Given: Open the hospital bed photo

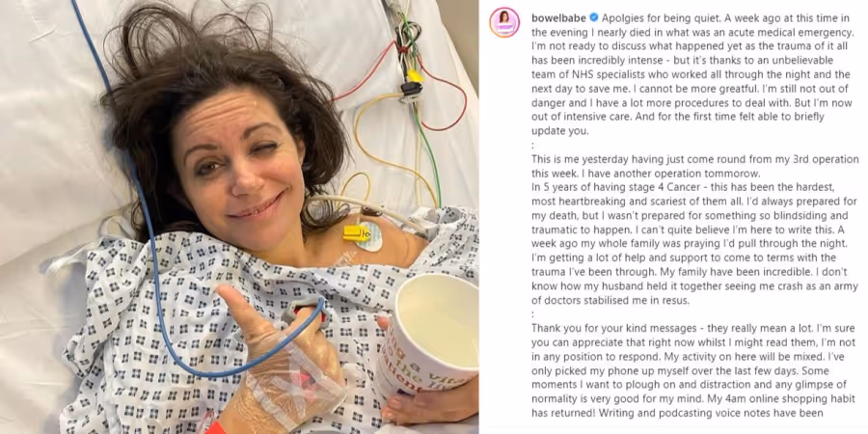Looking at the screenshot, I should click(x=240, y=217).
